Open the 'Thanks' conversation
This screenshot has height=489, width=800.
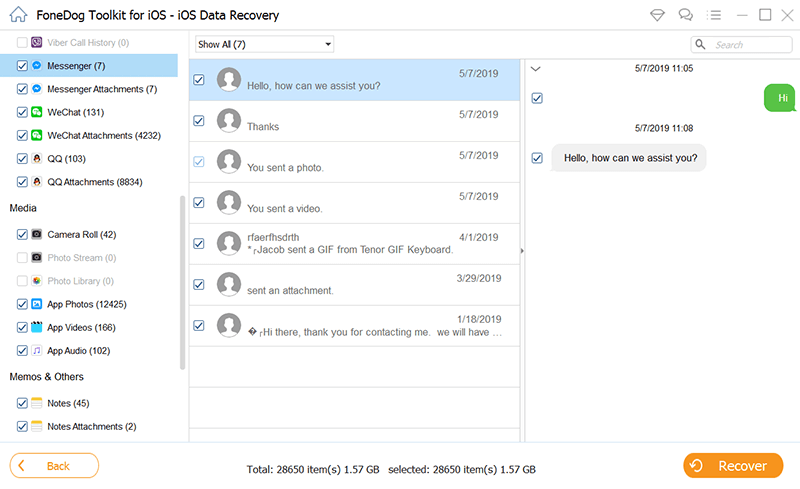[x=355, y=121]
